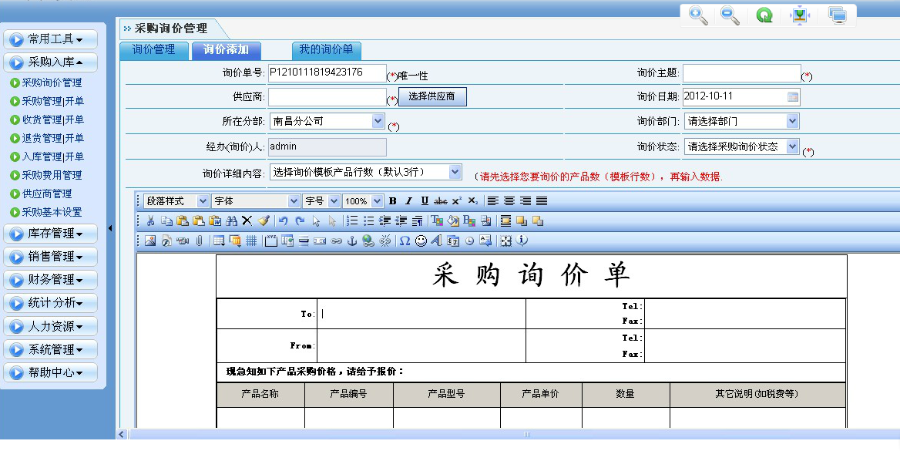
Task: Click the 选择供应商 button
Action: (432, 96)
